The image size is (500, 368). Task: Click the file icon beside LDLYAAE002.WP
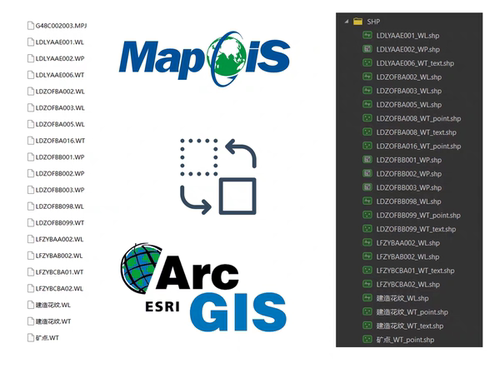coord(30,58)
